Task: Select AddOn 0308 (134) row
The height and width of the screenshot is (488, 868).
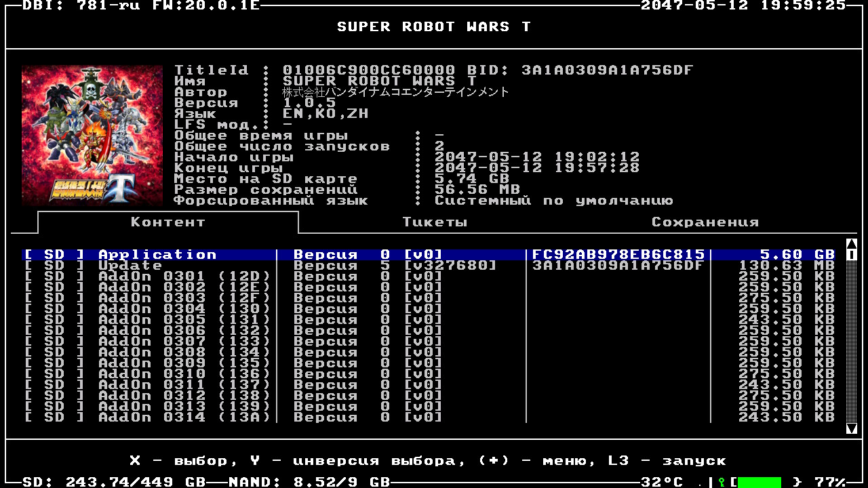Action: click(184, 352)
